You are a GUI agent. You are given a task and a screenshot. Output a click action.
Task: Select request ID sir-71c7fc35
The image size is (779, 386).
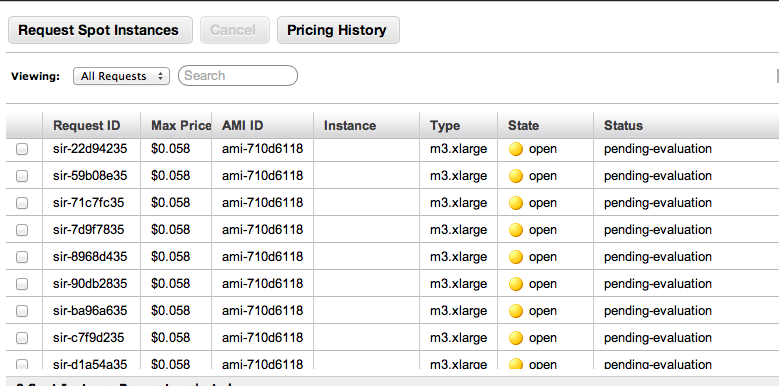tap(88, 203)
